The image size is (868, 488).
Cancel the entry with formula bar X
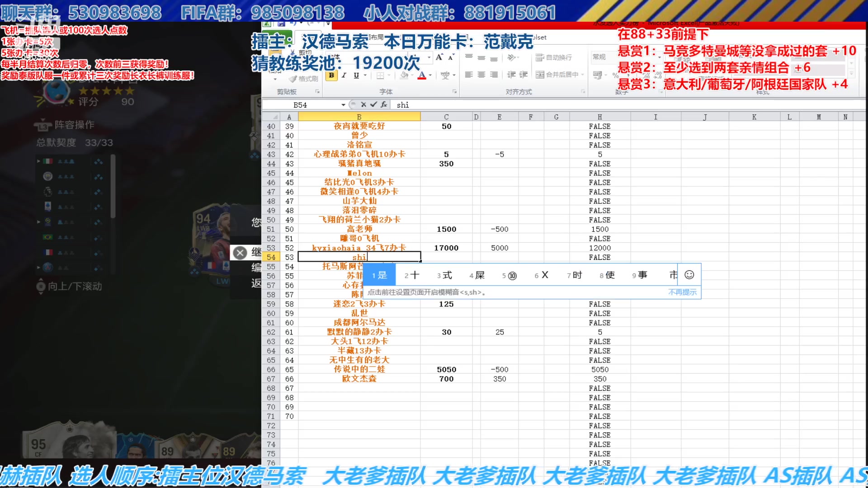(363, 105)
